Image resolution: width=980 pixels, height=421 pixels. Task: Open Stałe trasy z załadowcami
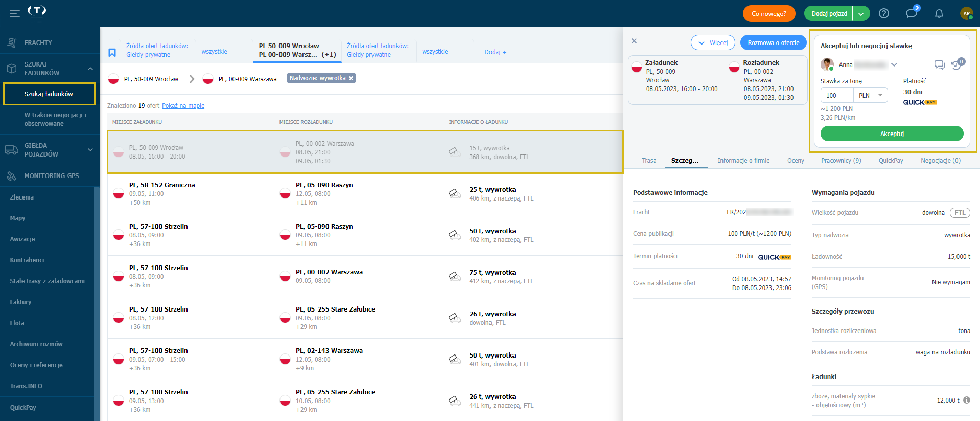tap(47, 281)
